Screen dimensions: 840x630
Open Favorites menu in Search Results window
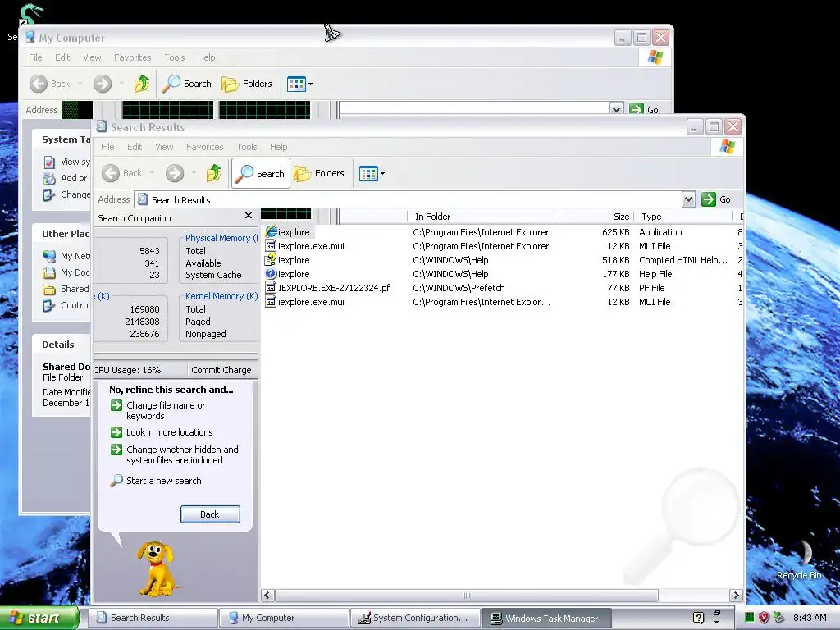pyautogui.click(x=204, y=147)
